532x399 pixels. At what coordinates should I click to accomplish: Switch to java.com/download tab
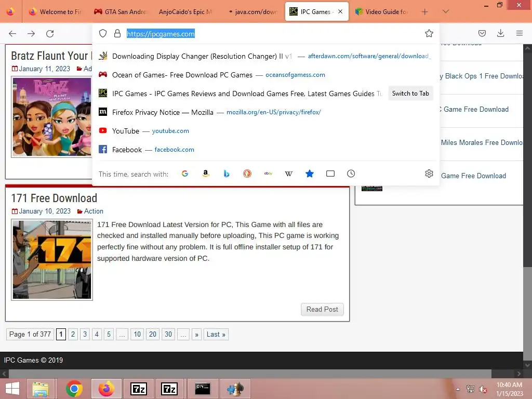[x=252, y=11]
